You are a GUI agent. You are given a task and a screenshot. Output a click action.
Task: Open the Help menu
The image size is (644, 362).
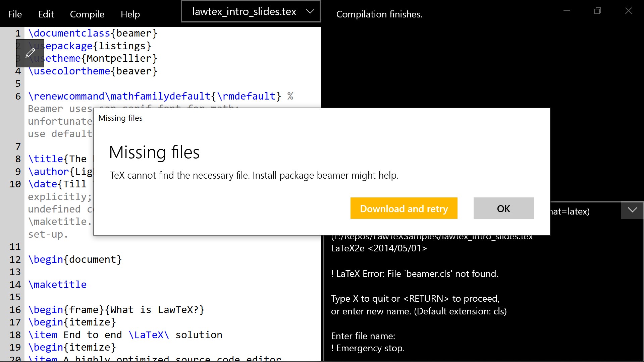130,14
